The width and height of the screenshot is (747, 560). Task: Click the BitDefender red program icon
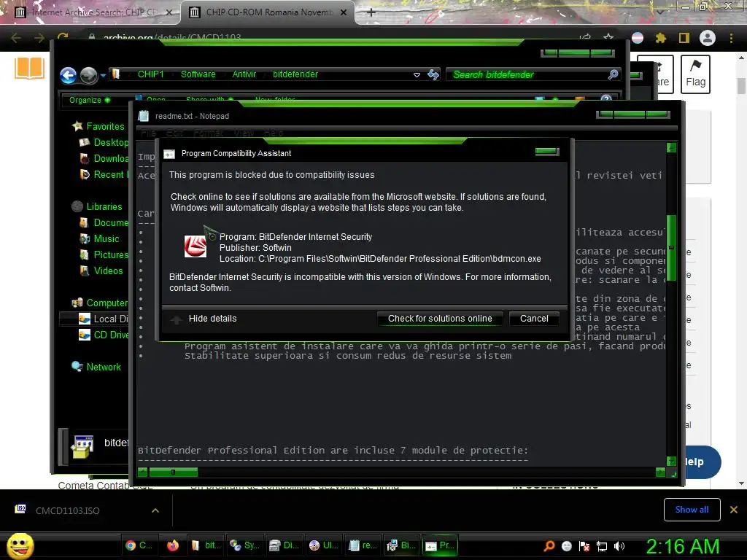click(x=196, y=246)
